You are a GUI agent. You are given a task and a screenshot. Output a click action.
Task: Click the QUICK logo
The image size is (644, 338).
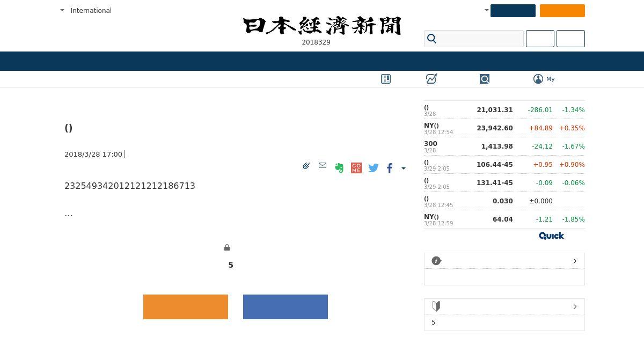(551, 236)
